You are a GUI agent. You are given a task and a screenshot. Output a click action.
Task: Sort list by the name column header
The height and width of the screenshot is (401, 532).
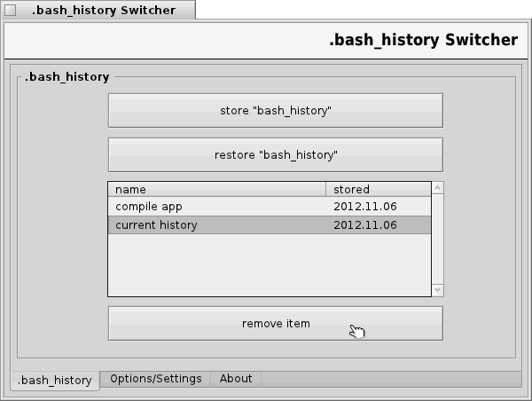pos(216,189)
